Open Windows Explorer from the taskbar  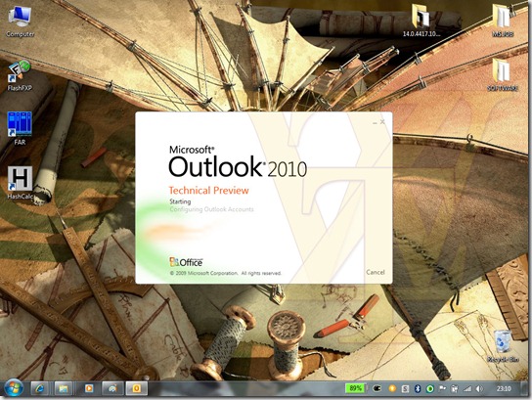[64, 388]
